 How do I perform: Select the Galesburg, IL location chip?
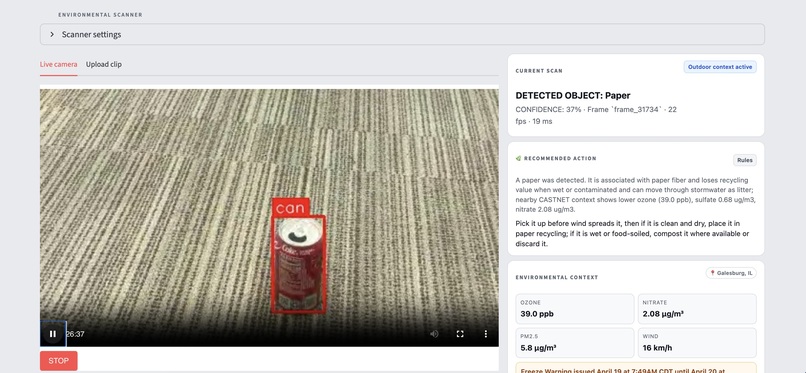(731, 273)
